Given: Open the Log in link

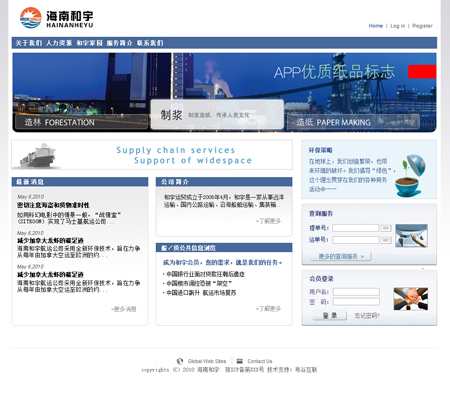Looking at the screenshot, I should 398,26.
